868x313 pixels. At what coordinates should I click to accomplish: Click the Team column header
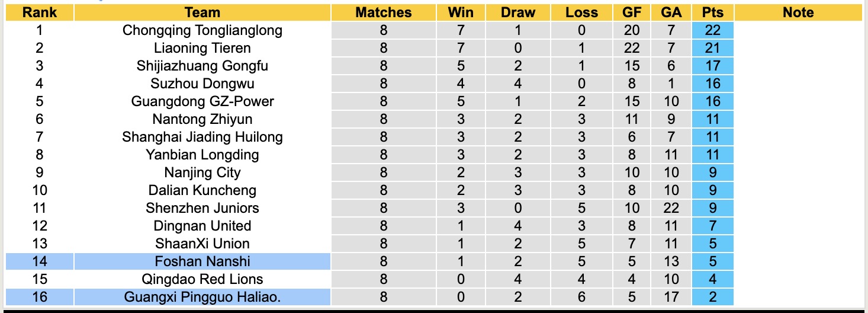[x=202, y=12]
